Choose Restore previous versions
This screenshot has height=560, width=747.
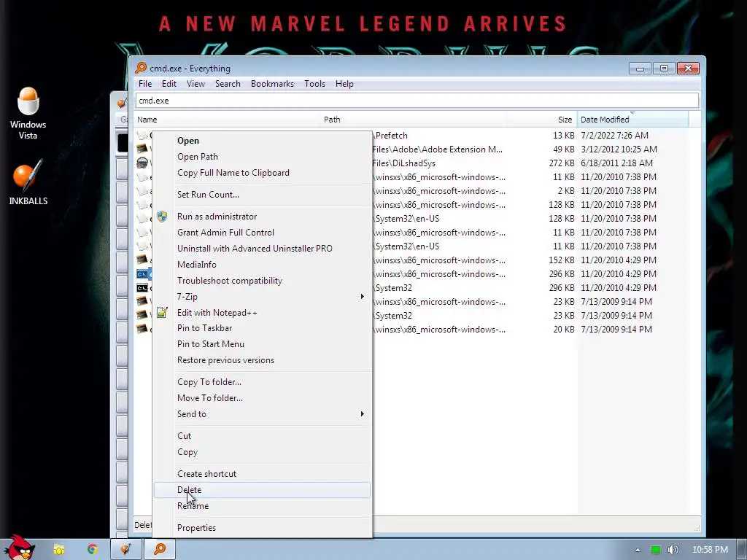click(x=226, y=360)
